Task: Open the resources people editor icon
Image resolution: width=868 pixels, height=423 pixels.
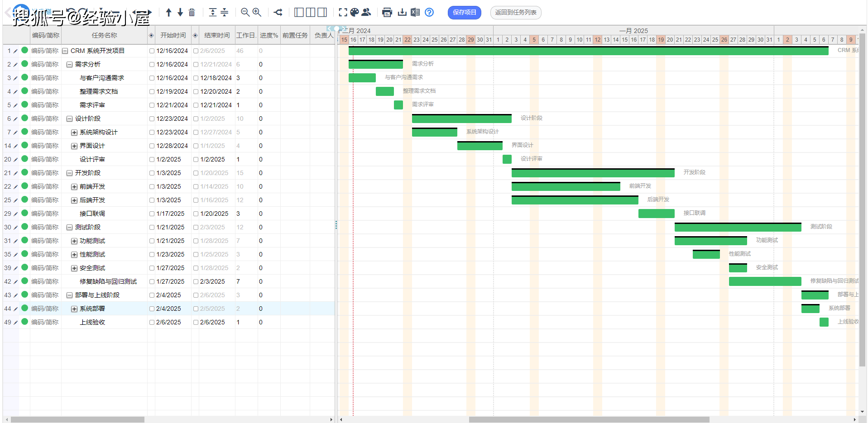Action: 366,12
